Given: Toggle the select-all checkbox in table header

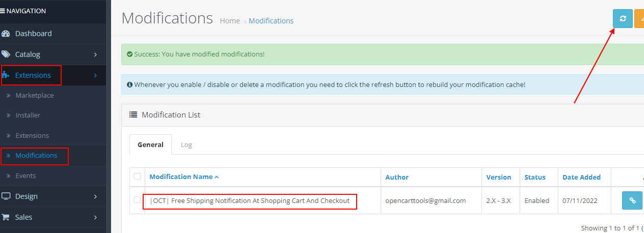Looking at the screenshot, I should click(x=137, y=177).
